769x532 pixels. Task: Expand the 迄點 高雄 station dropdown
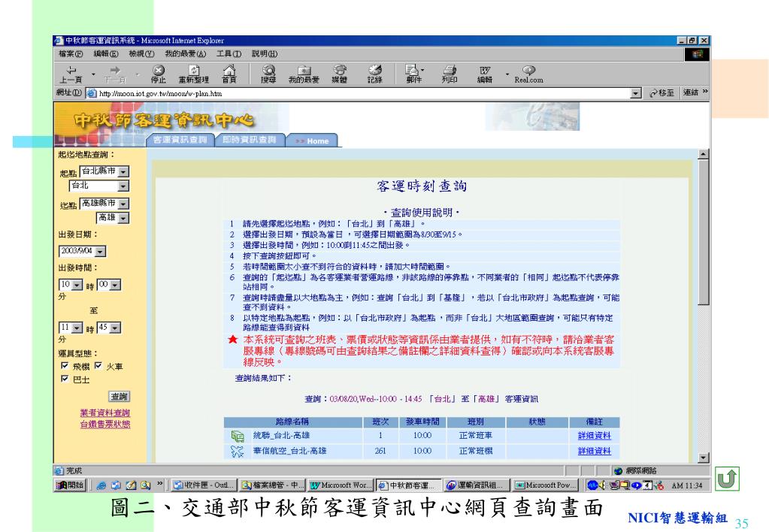tap(123, 218)
